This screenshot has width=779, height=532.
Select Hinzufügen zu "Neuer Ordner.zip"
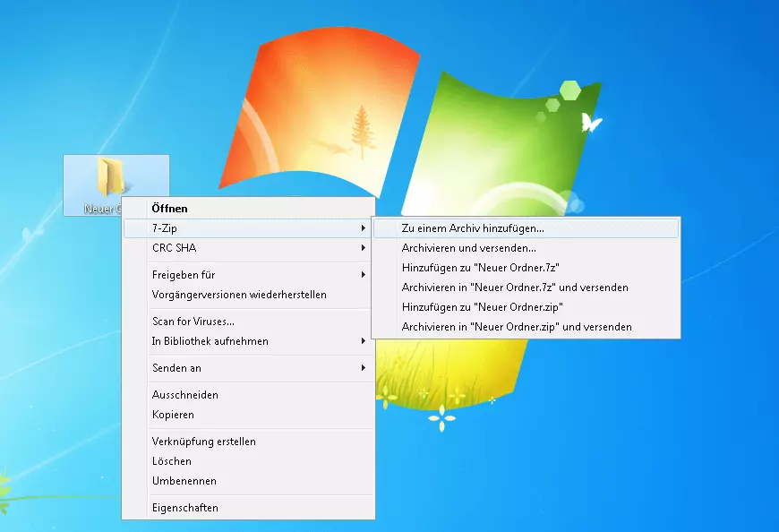tap(482, 307)
